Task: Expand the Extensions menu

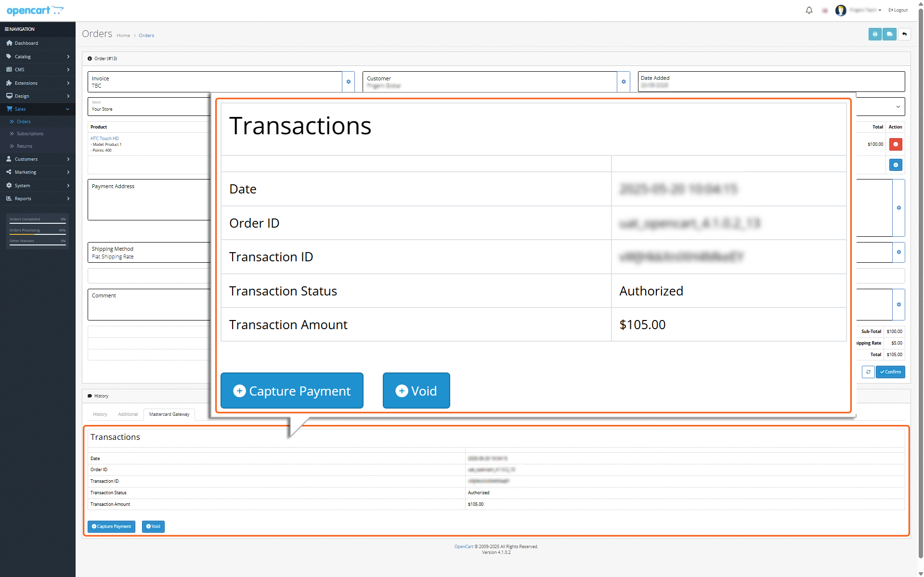Action: pos(38,83)
